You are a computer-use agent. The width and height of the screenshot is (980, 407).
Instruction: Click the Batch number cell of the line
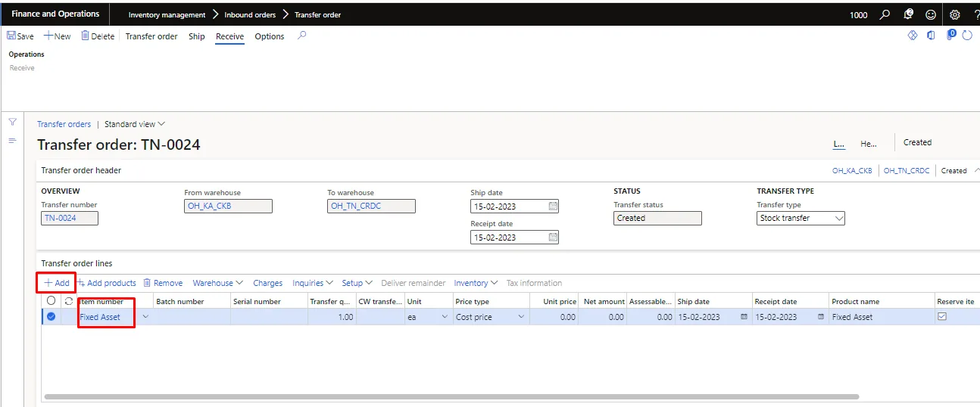(x=192, y=317)
